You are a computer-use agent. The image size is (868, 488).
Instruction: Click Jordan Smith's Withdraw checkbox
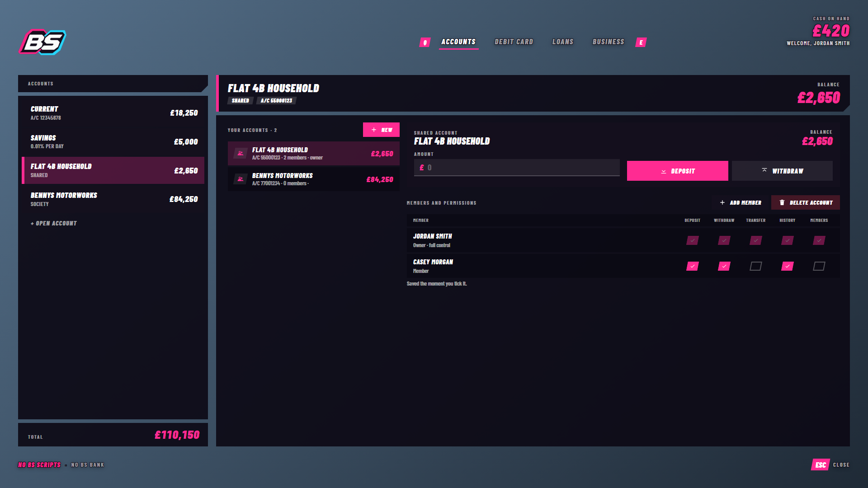724,240
